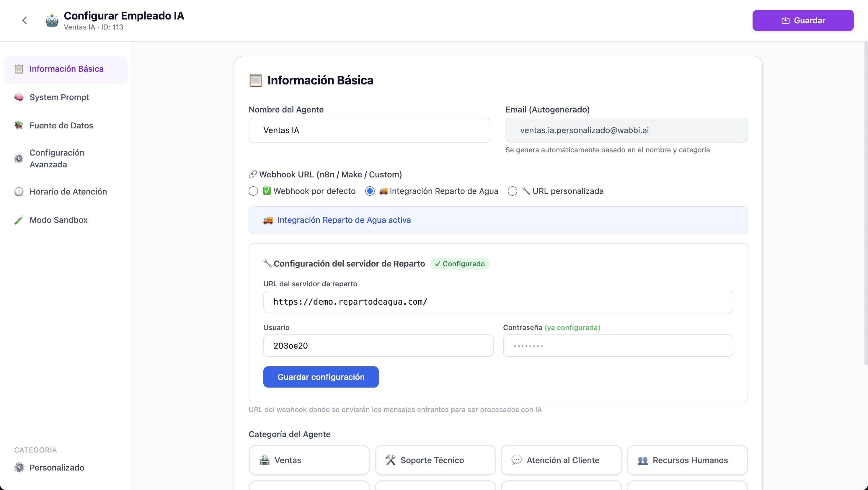Viewport: 868px width, 490px height.
Task: Edit the Usuario field
Action: 378,345
